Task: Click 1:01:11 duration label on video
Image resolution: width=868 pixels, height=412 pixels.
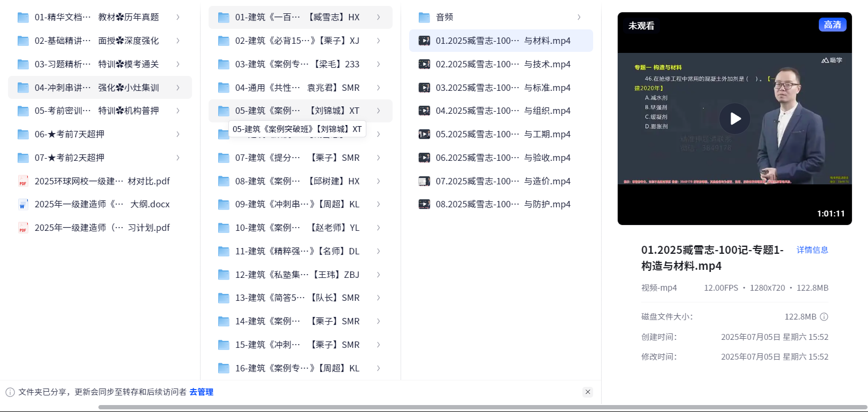Action: click(831, 213)
